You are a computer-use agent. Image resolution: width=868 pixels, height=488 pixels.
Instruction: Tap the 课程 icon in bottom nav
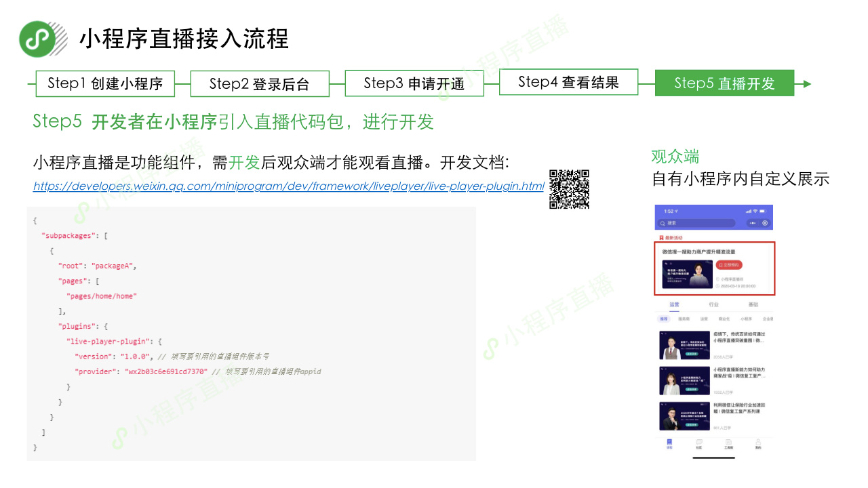[669, 444]
